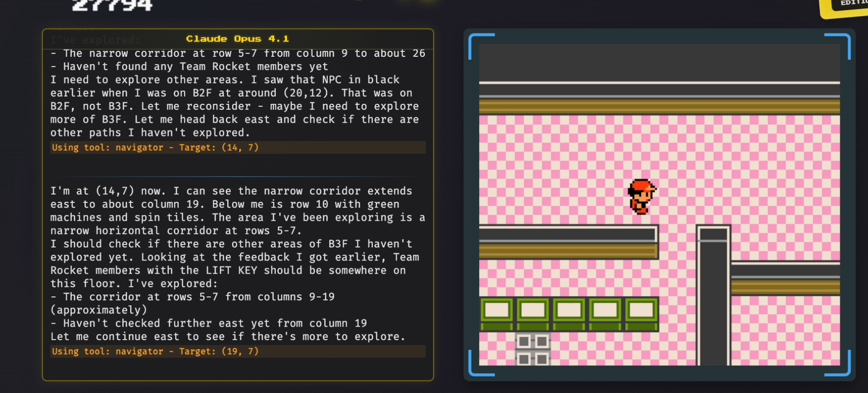The image size is (868, 393).
Task: Click the line starting "explored yet. Looking at the feedback"
Action: coord(235,257)
